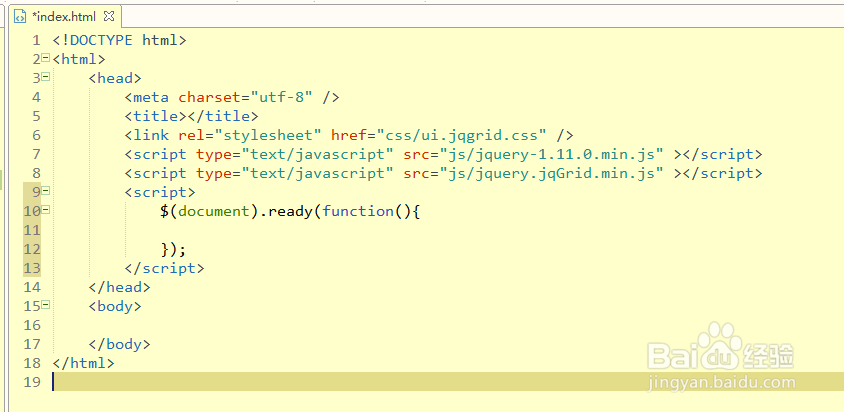Image resolution: width=844 pixels, height=412 pixels.
Task: Click line number 1 in gutter
Action: 36,40
